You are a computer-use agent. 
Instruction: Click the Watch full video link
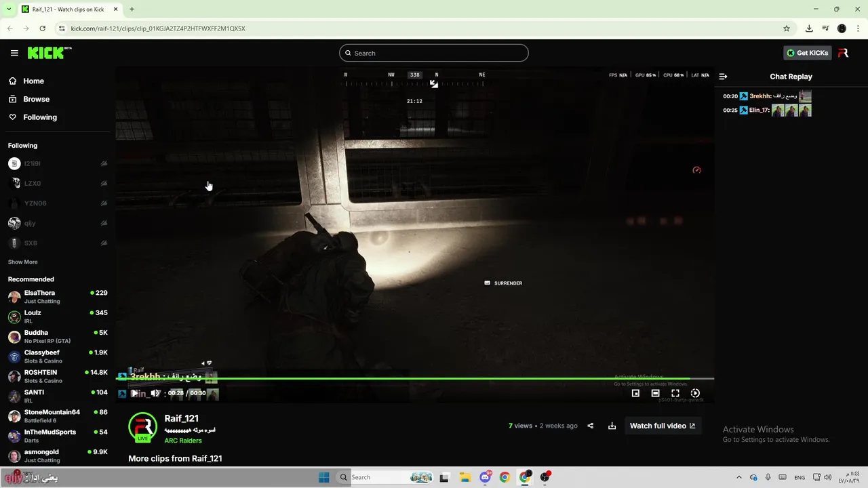[663, 426]
